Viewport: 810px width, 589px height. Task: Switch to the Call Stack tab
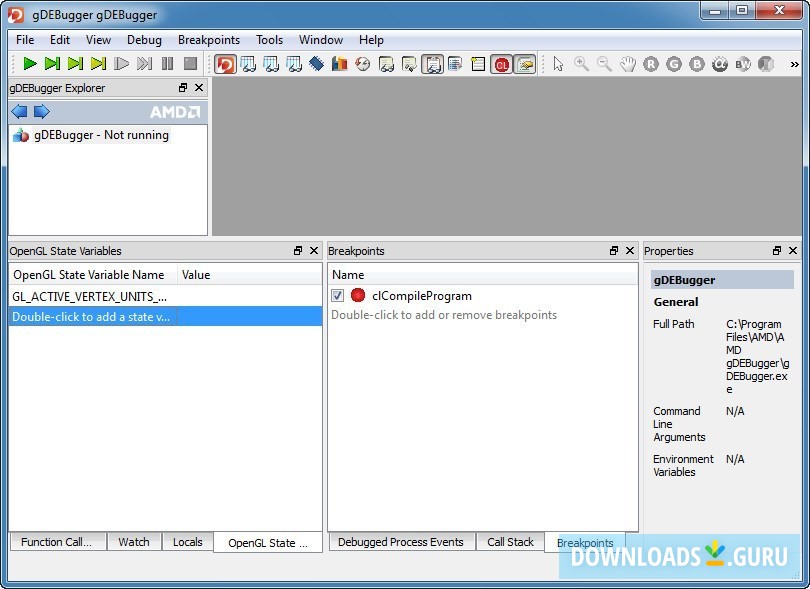coord(510,542)
